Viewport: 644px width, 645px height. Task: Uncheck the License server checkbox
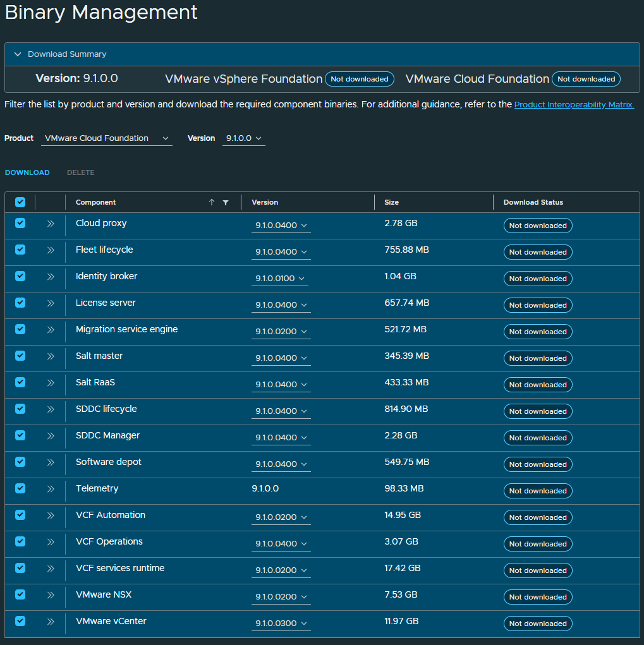[20, 303]
